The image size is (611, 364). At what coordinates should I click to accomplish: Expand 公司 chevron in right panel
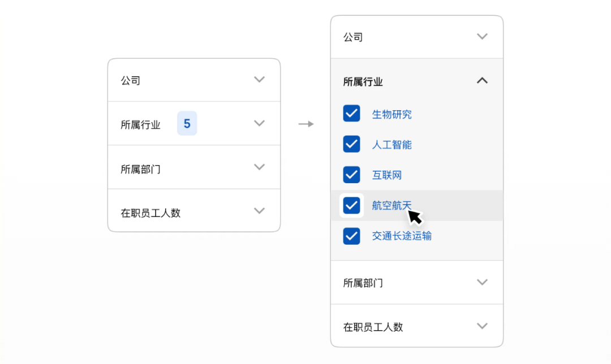pyautogui.click(x=482, y=37)
